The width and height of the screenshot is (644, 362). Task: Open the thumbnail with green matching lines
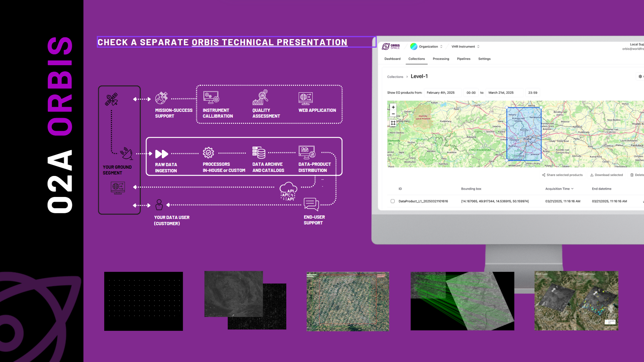tap(462, 301)
